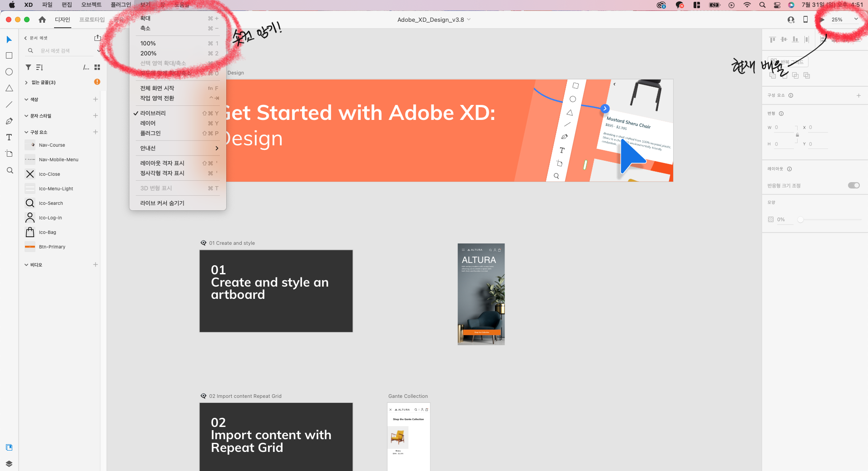The width and height of the screenshot is (868, 471).
Task: Click the align top icon
Action: [x=773, y=40]
